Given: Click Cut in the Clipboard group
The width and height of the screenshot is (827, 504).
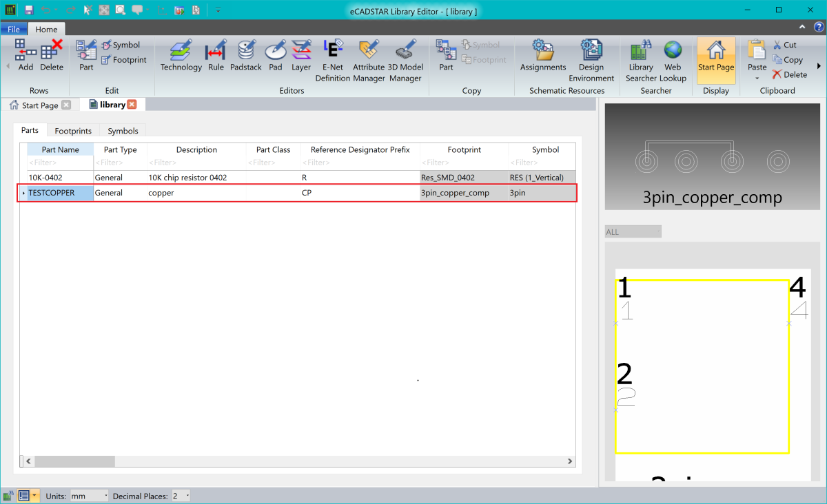Looking at the screenshot, I should coord(784,45).
